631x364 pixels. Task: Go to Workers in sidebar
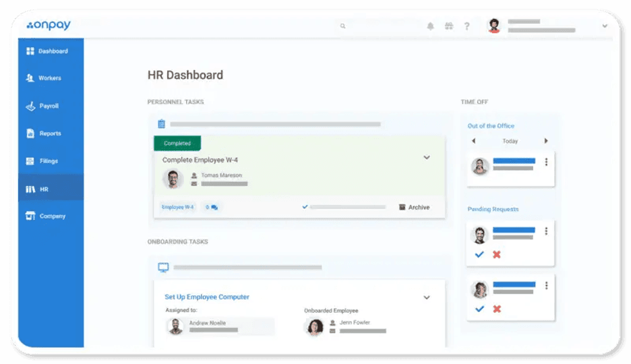click(51, 78)
